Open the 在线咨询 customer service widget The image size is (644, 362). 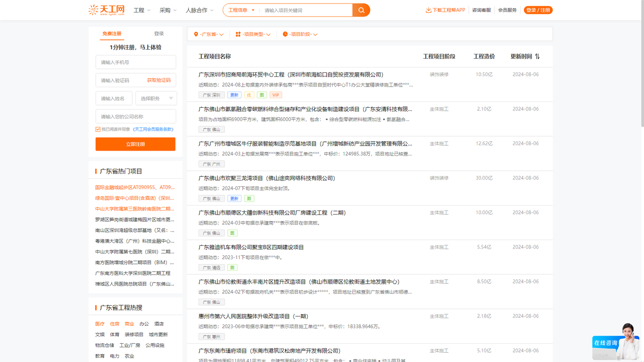tap(615, 342)
